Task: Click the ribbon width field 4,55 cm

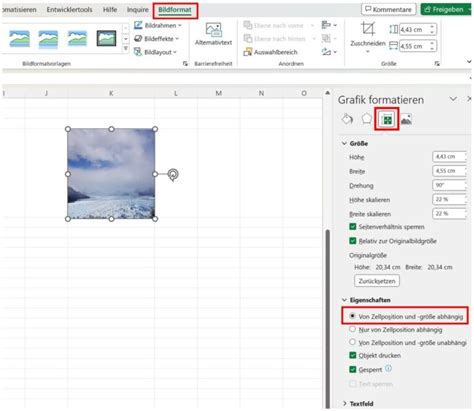Action: pyautogui.click(x=414, y=46)
